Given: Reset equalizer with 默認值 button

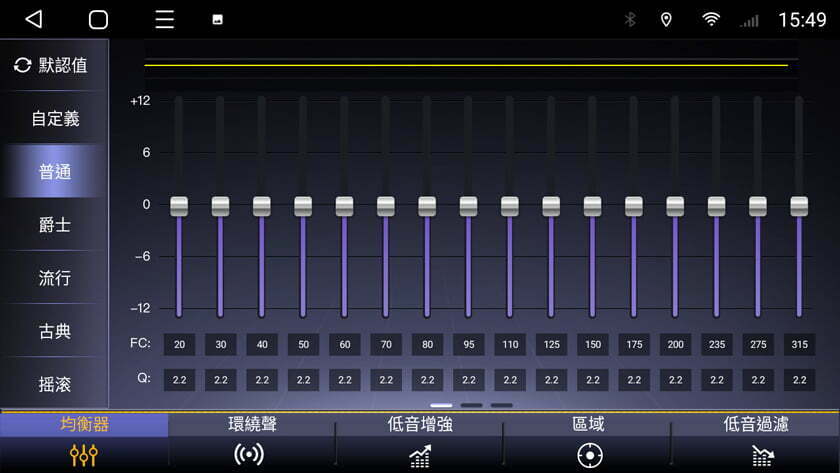Looking at the screenshot, I should click(52, 65).
